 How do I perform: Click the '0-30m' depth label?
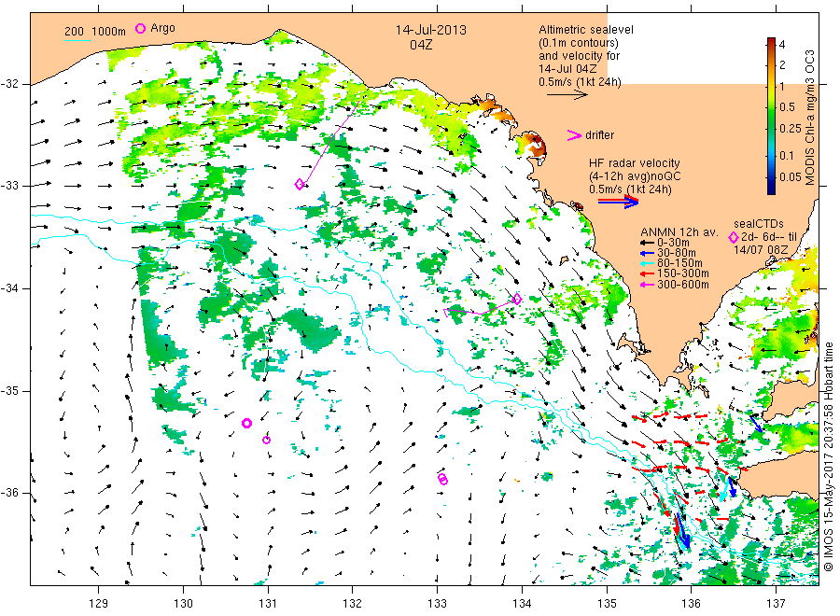click(673, 243)
